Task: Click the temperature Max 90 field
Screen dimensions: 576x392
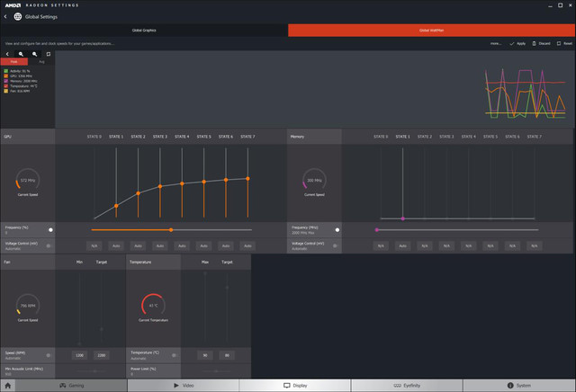Action: (205, 355)
